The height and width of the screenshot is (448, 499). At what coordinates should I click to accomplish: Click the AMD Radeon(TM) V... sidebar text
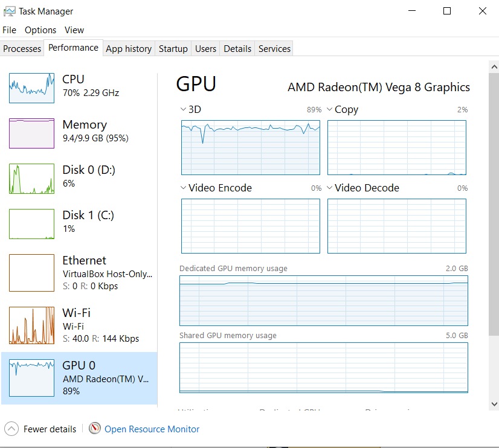click(106, 379)
